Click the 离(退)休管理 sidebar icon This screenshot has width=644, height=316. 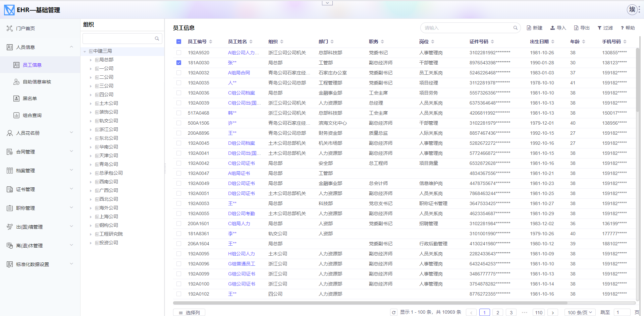coord(10,246)
